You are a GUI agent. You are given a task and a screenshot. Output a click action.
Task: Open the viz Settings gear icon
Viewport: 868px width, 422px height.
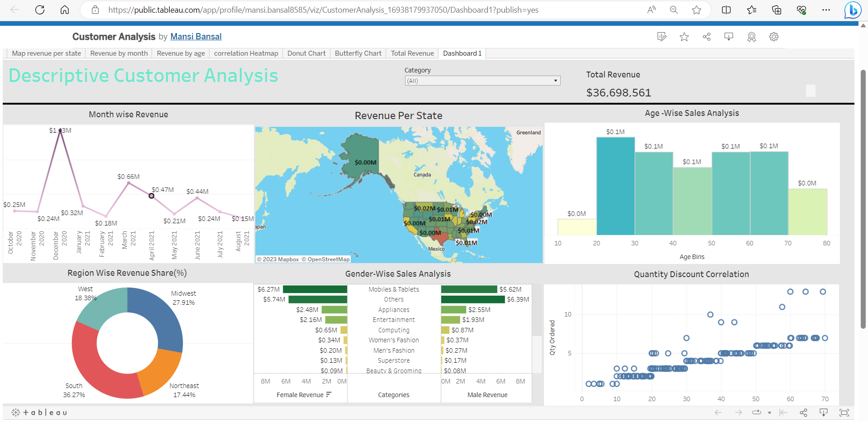pyautogui.click(x=773, y=37)
